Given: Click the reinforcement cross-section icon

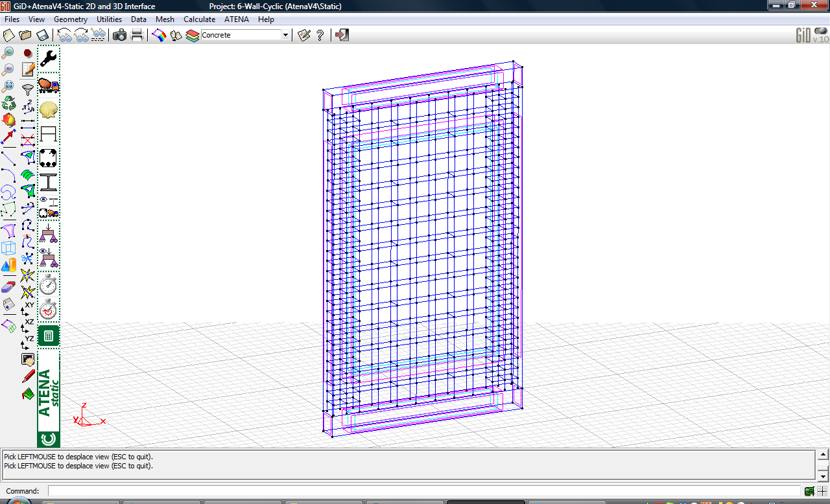Looking at the screenshot, I should [x=49, y=158].
